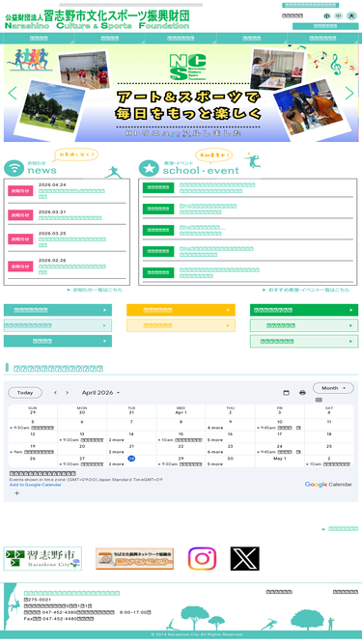Viewport: 362px width, 644px height.
Task: Click the plus icon under Add to Google Calendar
Action: [x=16, y=492]
